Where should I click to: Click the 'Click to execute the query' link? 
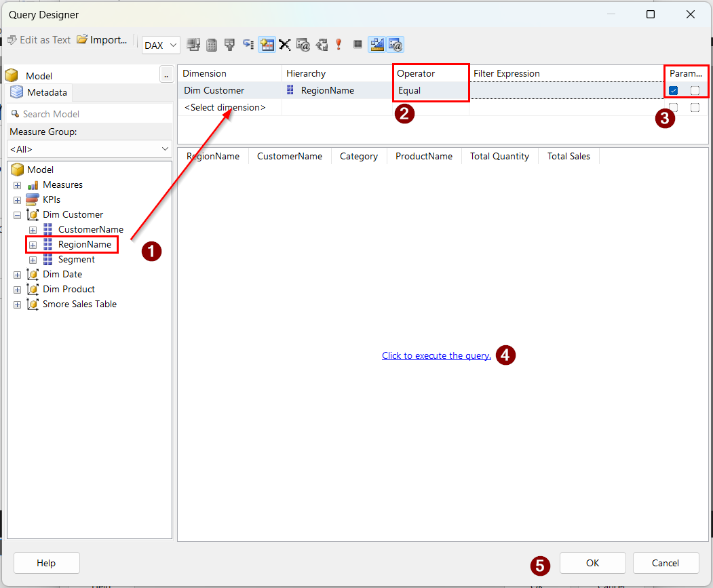(x=436, y=355)
